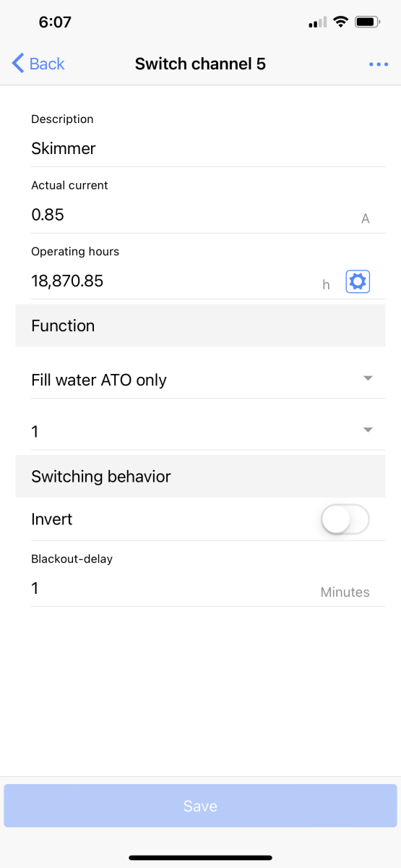Tap the Function section header
The height and width of the screenshot is (868, 401).
(x=200, y=325)
